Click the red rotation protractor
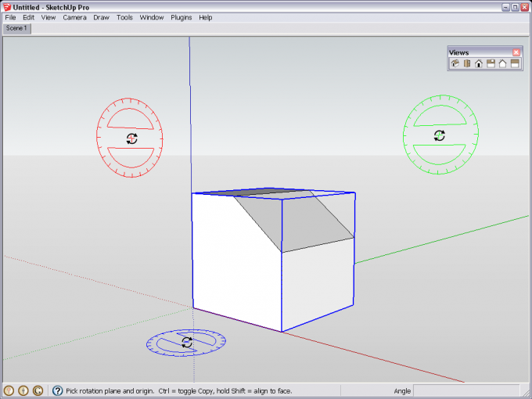The image size is (532, 399). pyautogui.click(x=131, y=138)
